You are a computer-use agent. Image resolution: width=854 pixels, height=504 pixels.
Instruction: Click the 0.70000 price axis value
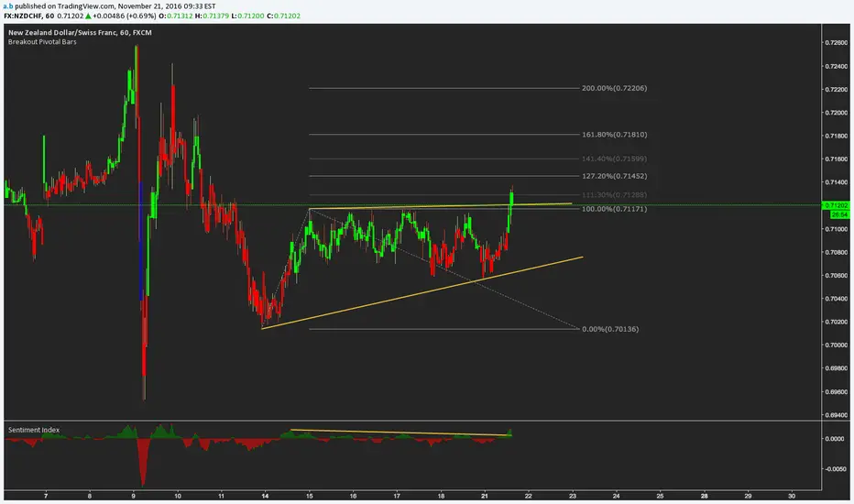[x=836, y=345]
